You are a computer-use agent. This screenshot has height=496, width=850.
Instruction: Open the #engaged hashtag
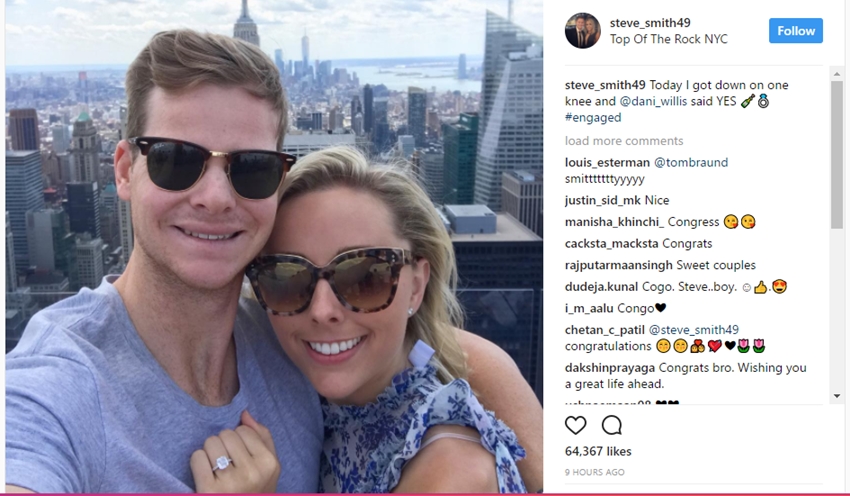tap(593, 118)
